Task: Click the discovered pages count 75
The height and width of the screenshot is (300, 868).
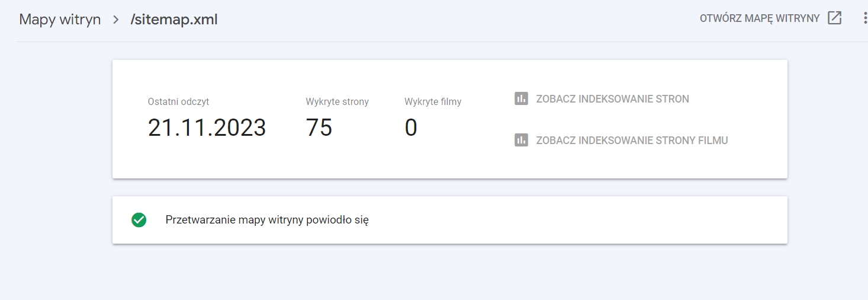Action: click(x=319, y=127)
